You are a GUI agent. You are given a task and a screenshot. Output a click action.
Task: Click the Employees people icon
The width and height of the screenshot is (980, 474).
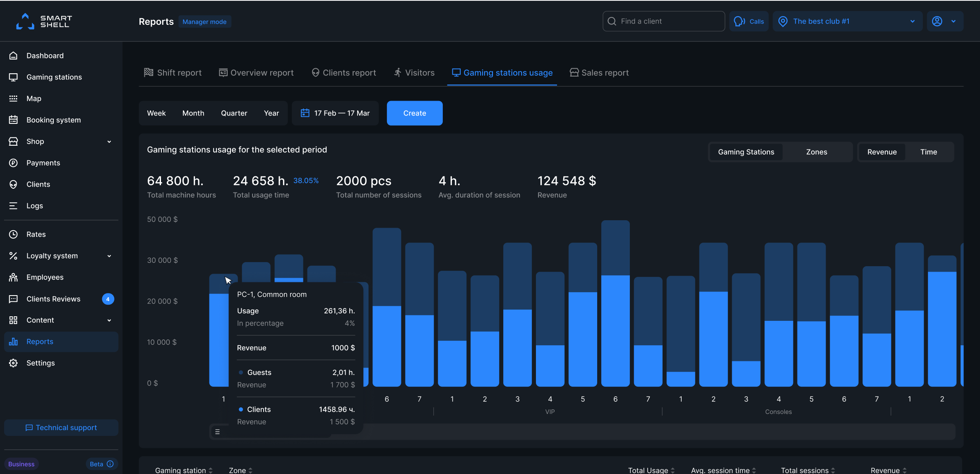pyautogui.click(x=13, y=277)
